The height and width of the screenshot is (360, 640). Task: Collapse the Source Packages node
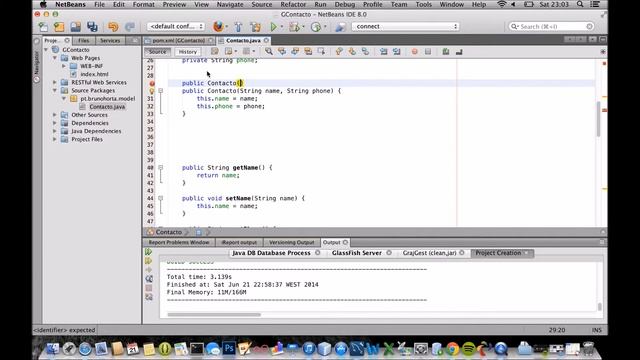point(55,91)
